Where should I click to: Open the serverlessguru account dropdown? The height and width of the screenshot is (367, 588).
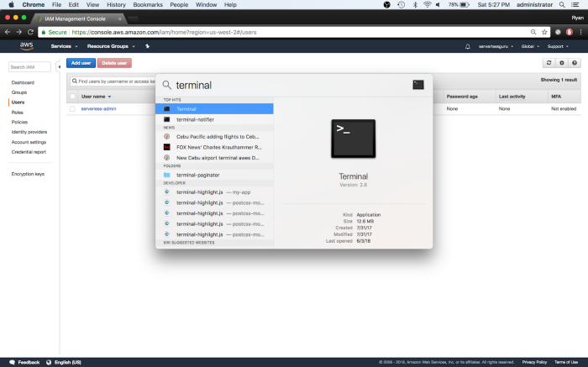coord(496,46)
